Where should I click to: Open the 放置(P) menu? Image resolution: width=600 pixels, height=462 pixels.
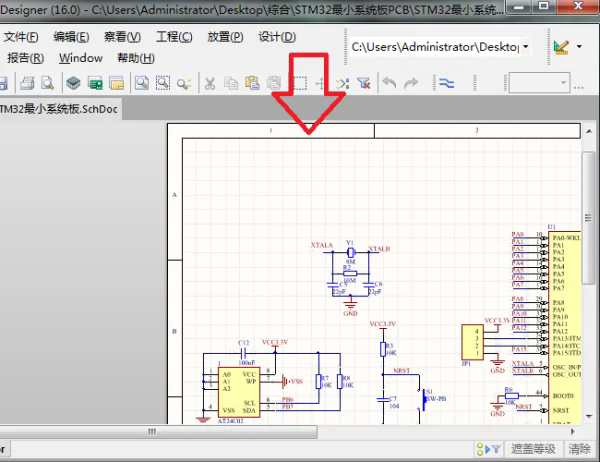point(225,37)
